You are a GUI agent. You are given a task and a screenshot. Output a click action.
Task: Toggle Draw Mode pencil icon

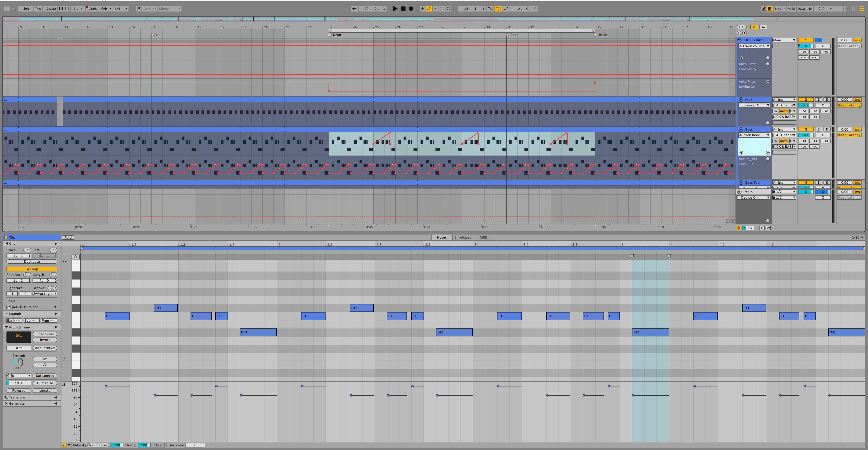pos(764,9)
